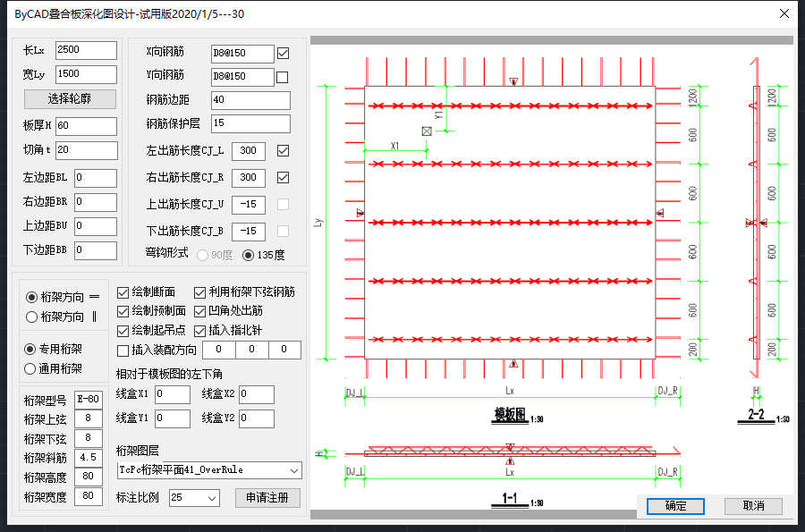Click the 下出筋长度CJ_B value field
The image size is (805, 532).
pos(249,232)
